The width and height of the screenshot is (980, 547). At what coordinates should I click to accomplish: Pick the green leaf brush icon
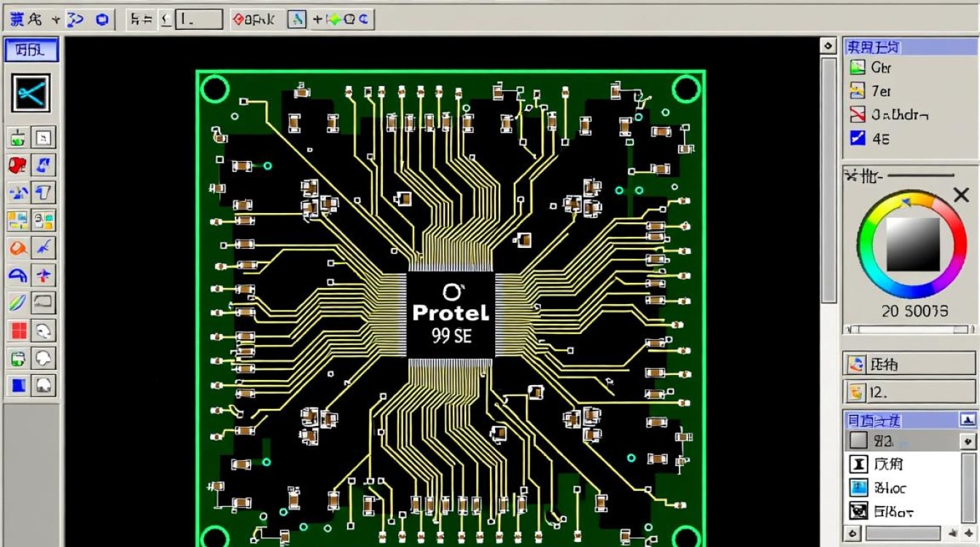pyautogui.click(x=18, y=303)
